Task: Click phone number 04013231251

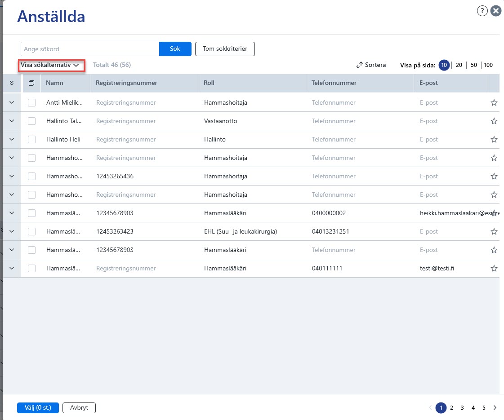Action: coord(330,231)
